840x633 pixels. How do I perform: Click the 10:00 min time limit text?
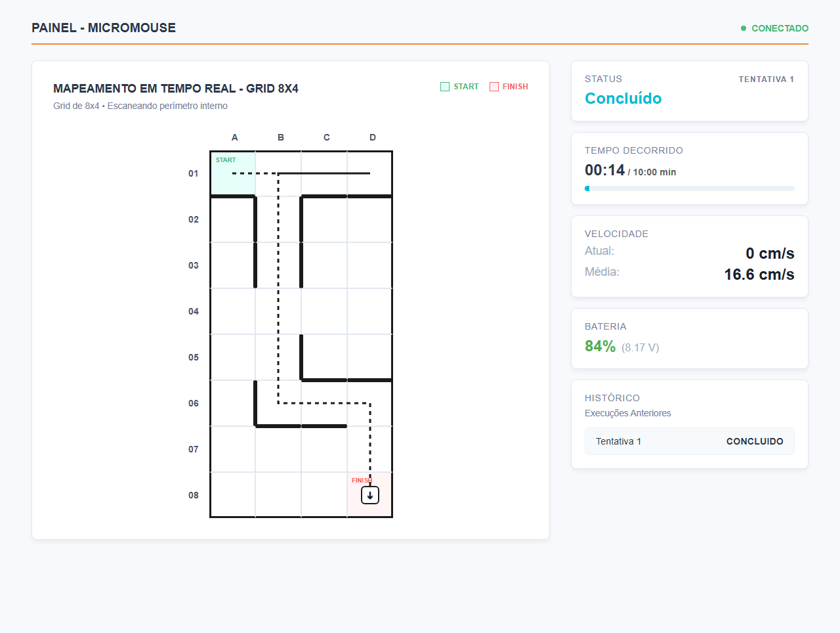(654, 172)
